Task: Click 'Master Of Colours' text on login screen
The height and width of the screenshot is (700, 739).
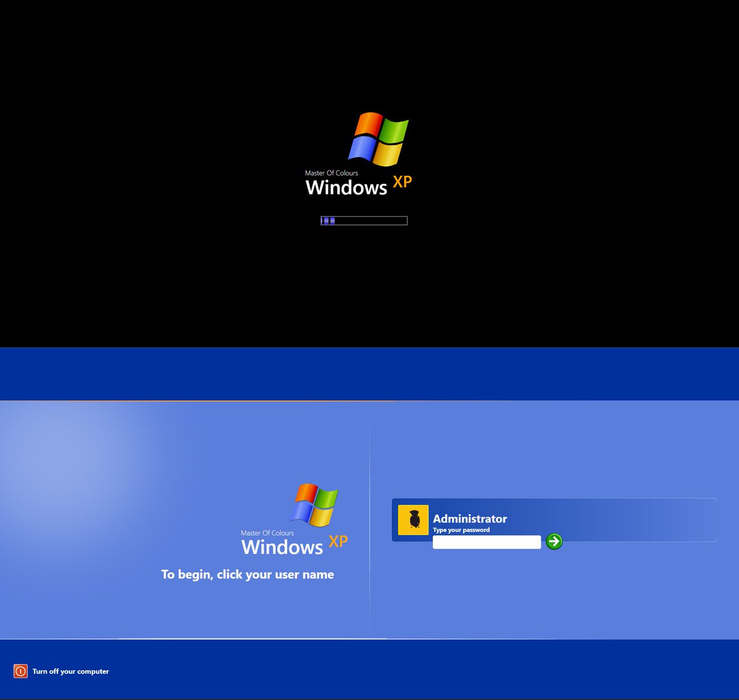Action: click(267, 533)
